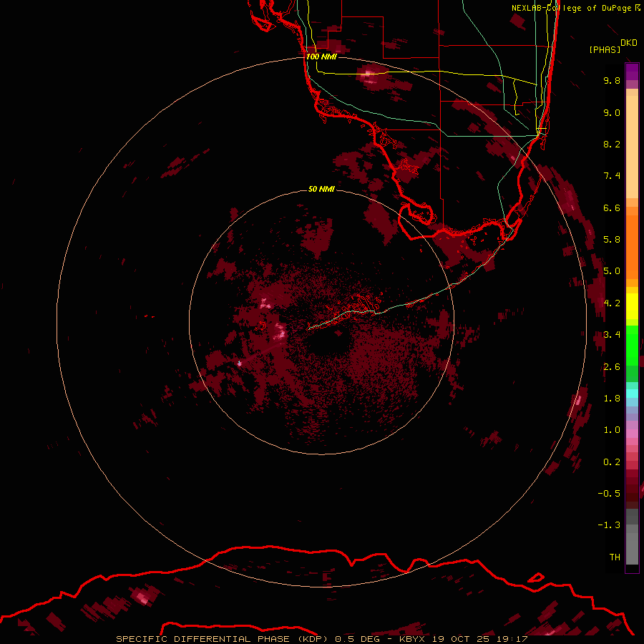Click the 'DKD' legend unit label

click(628, 42)
